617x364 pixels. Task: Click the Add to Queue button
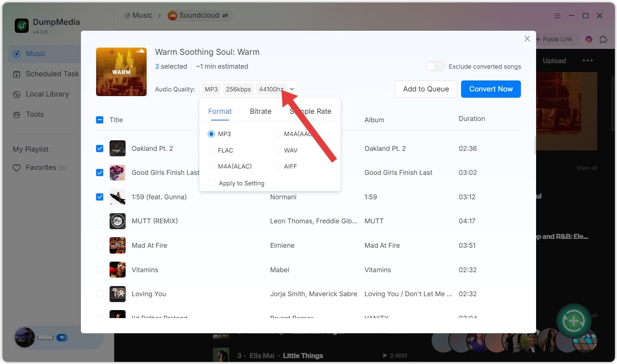tap(426, 89)
